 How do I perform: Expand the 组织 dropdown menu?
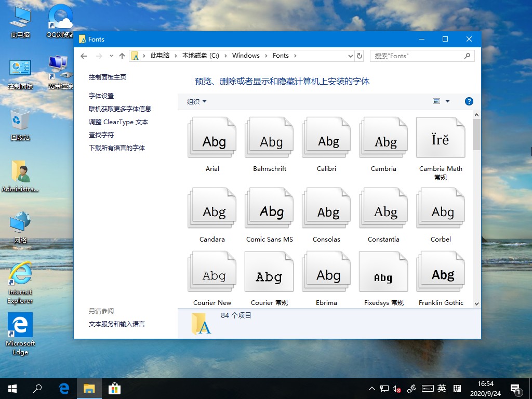coord(196,101)
